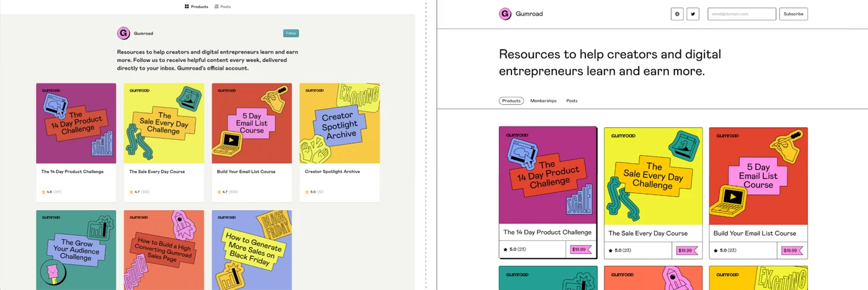Click the 5.0 rating under Creator Spotlight Archive
The height and width of the screenshot is (290, 868).
click(314, 192)
